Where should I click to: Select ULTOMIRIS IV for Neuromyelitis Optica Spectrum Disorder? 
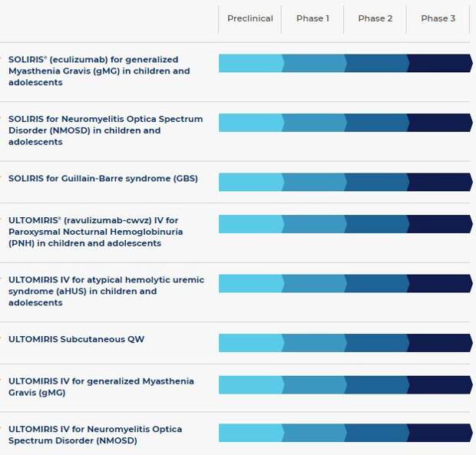pyautogui.click(x=95, y=435)
